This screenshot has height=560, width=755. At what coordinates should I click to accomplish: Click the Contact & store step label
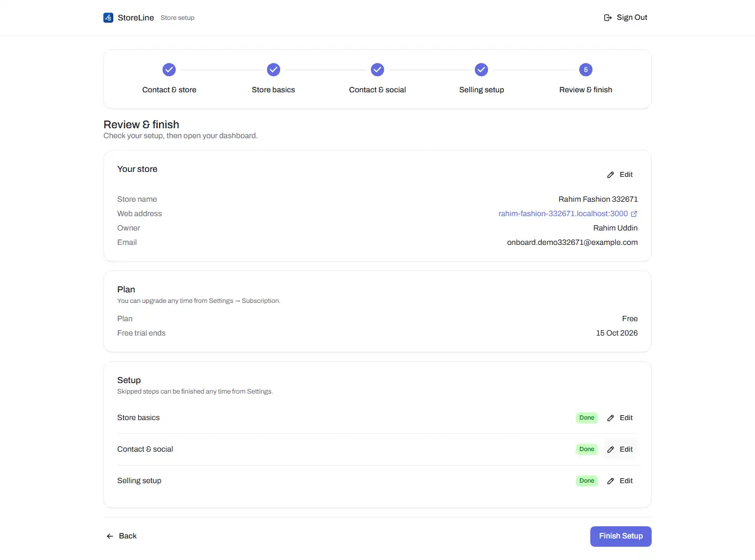169,90
